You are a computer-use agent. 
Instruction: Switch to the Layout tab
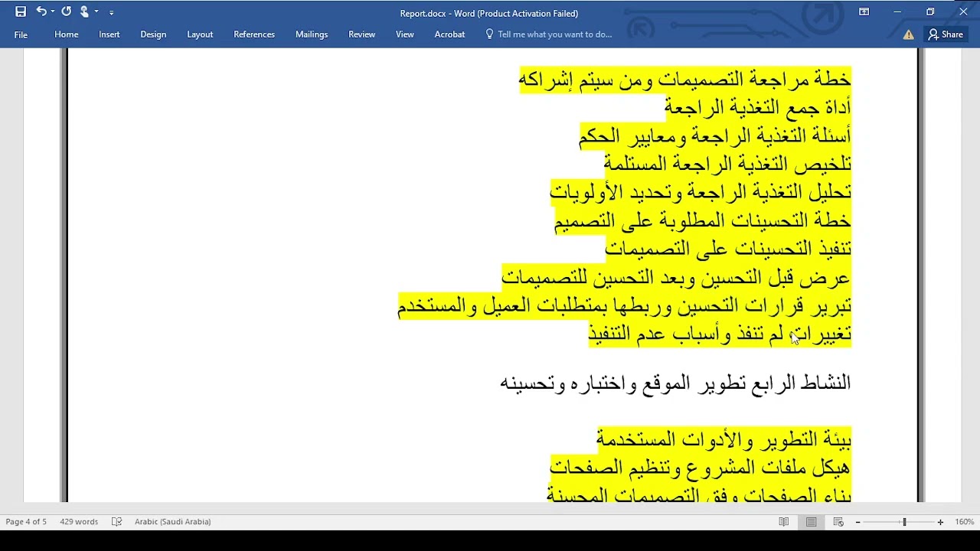200,34
